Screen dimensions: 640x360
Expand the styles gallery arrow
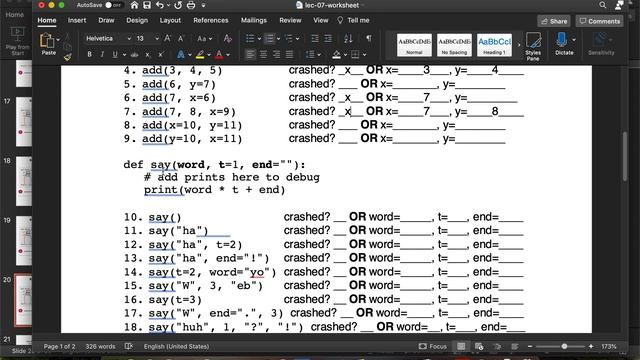click(x=519, y=45)
